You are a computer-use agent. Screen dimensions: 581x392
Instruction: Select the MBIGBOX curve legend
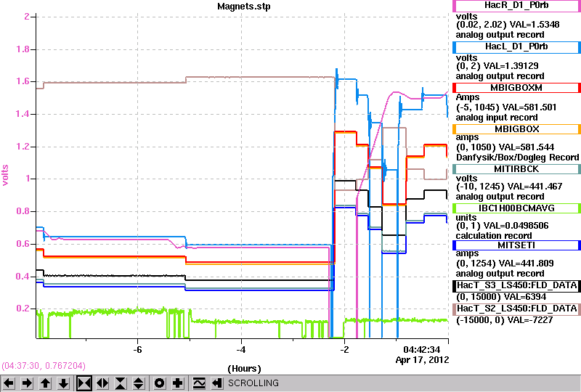[516, 129]
